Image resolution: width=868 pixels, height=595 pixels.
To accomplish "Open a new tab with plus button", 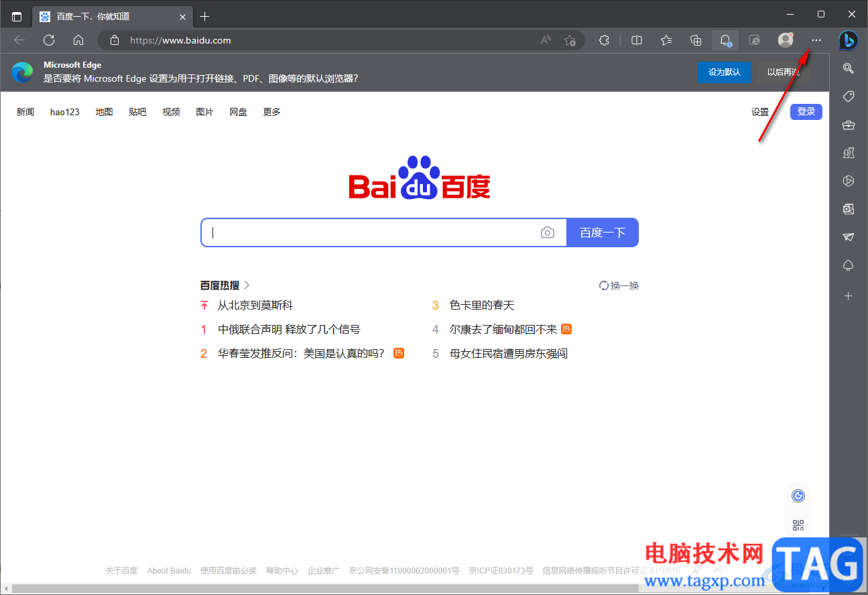I will (205, 16).
